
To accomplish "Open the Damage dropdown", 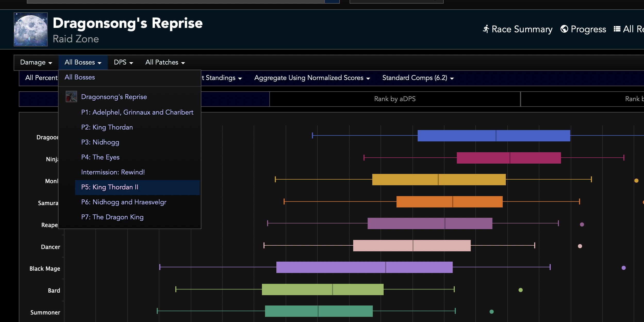I will click(36, 62).
